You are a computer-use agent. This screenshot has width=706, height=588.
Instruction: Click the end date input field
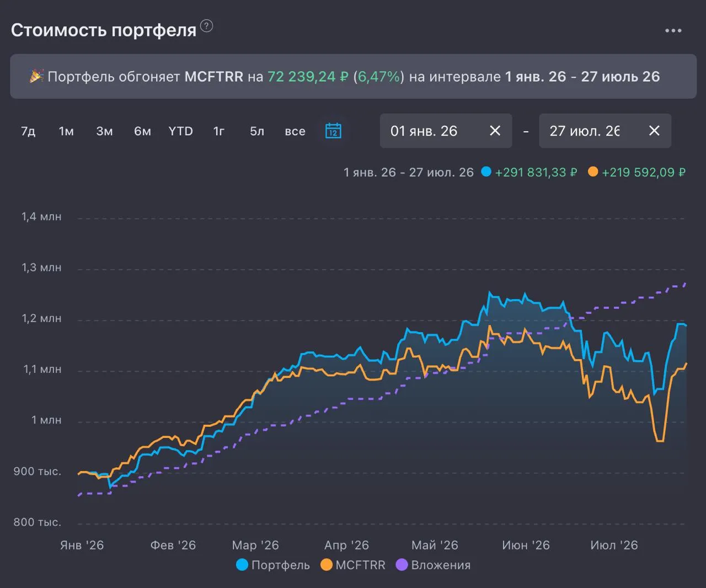(605, 131)
